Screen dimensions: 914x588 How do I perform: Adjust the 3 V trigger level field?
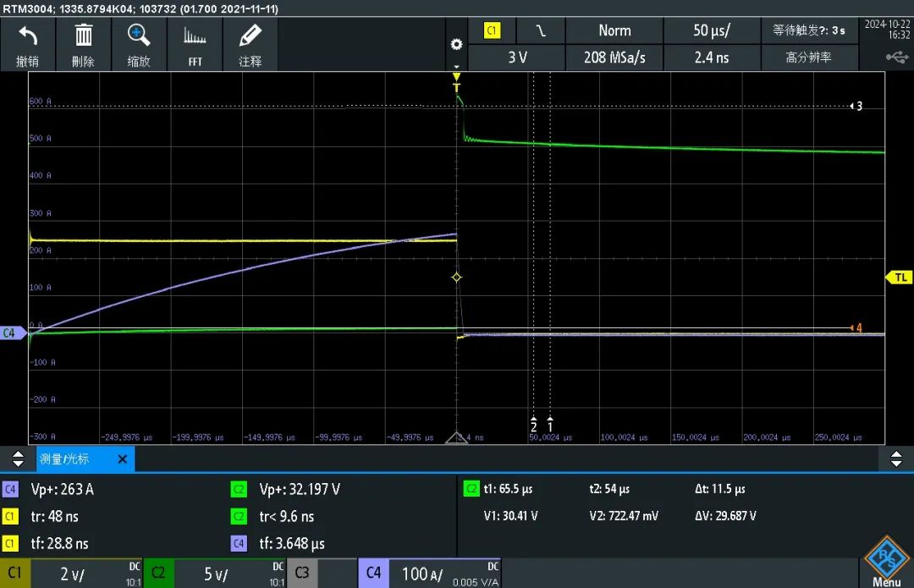517,58
